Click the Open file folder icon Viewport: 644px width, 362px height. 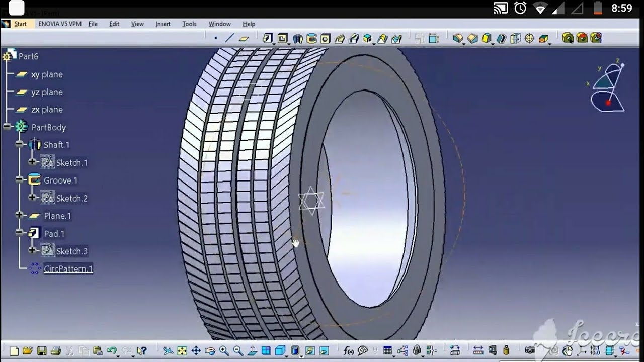tap(28, 350)
